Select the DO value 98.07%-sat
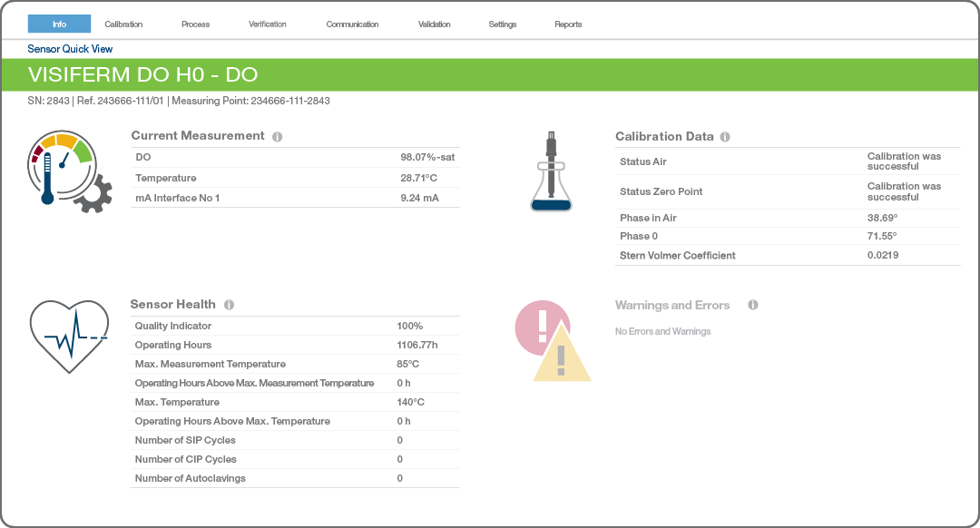The image size is (980, 528). tap(427, 158)
